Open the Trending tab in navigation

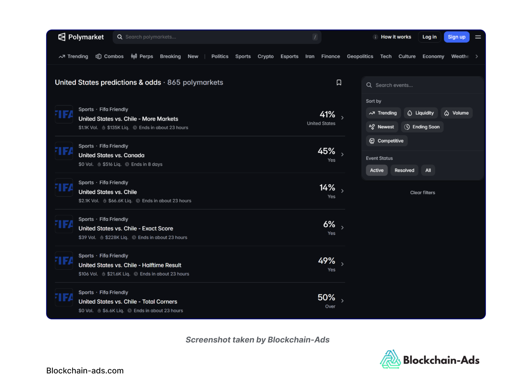74,56
